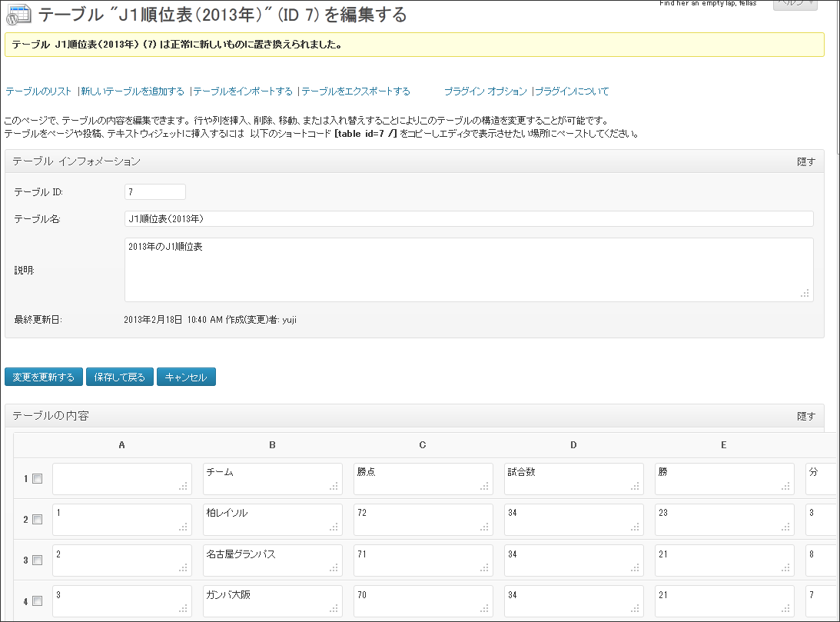Click the 変更を更新する button

[x=43, y=378]
